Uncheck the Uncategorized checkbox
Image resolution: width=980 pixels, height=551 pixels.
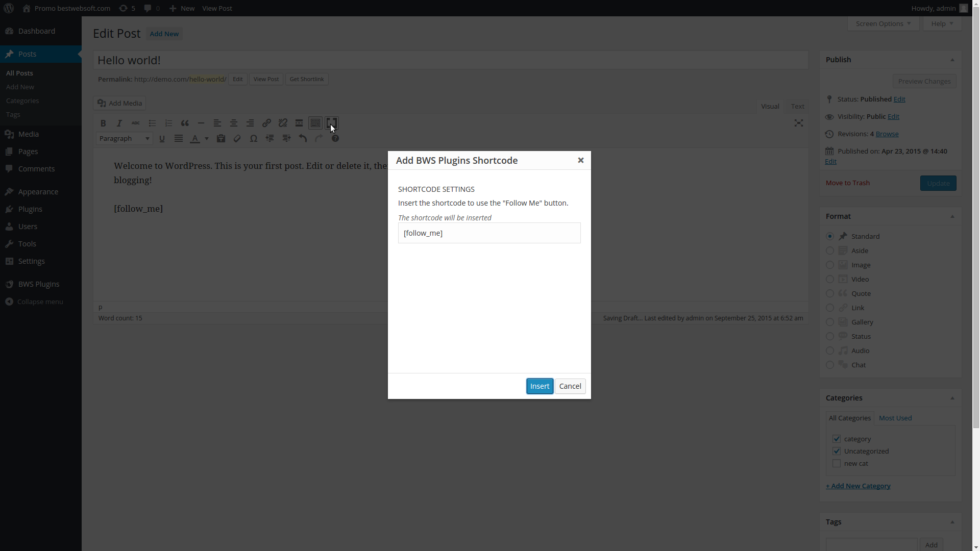coord(837,451)
